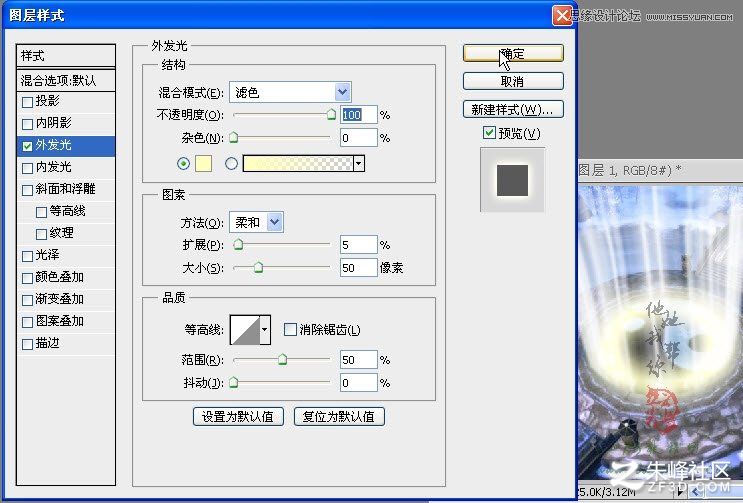
Task: Enable the 渐变叠加 checkbox
Action: [27, 300]
